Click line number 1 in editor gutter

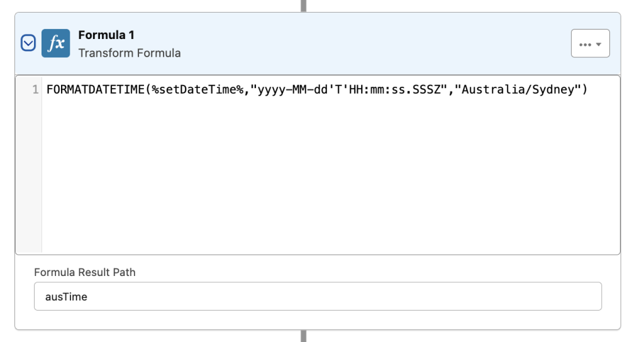tap(35, 89)
